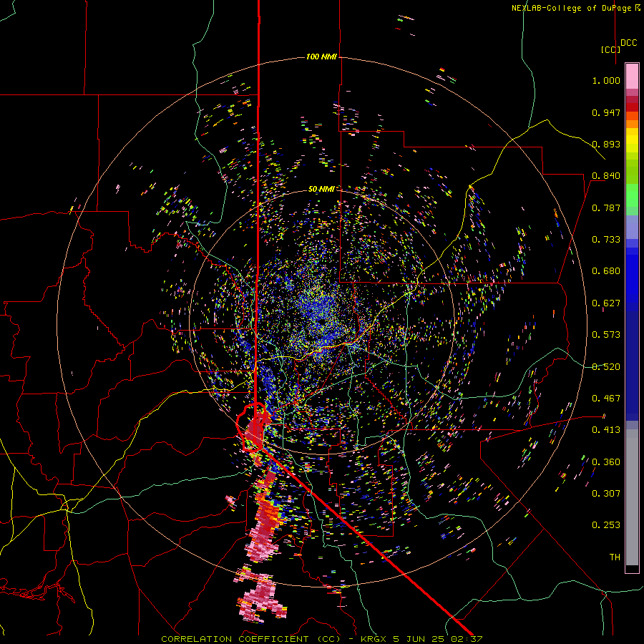Select the 0.893 scale value
Image resolution: width=644 pixels, height=644 pixels.
click(606, 144)
